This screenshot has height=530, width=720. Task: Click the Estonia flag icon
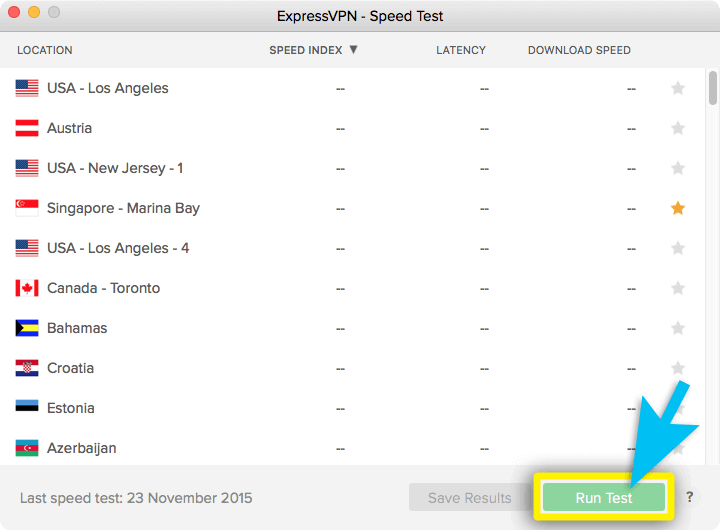coord(27,406)
